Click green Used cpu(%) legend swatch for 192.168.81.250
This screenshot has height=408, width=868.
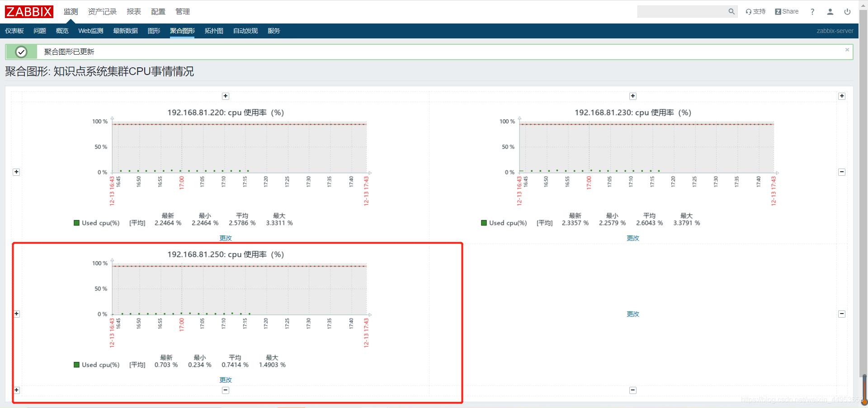coord(77,365)
